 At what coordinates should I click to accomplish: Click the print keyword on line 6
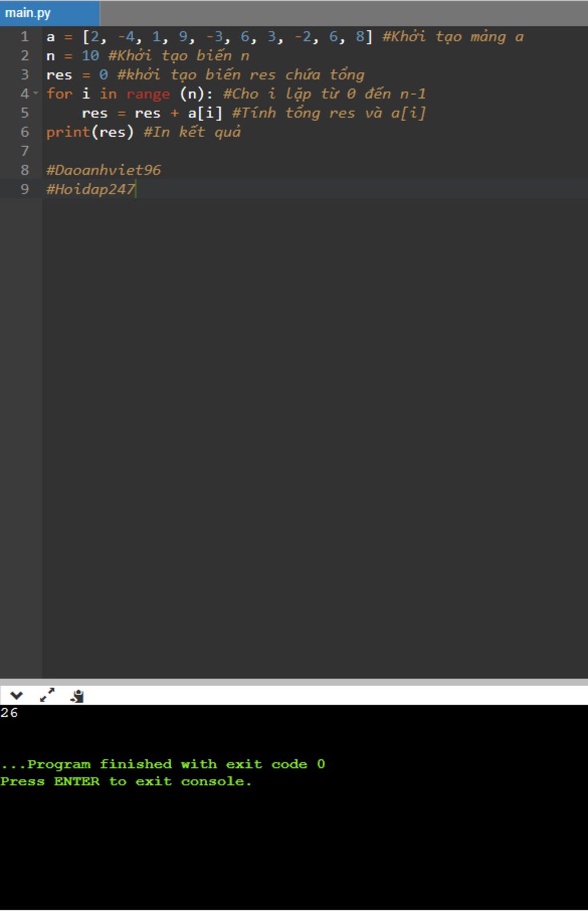tap(68, 132)
